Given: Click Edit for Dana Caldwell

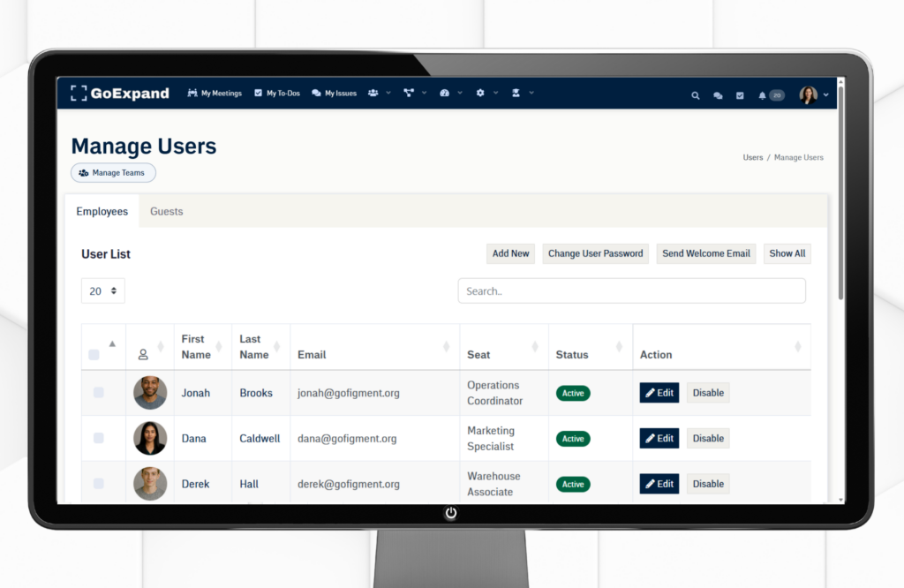Looking at the screenshot, I should tap(659, 439).
